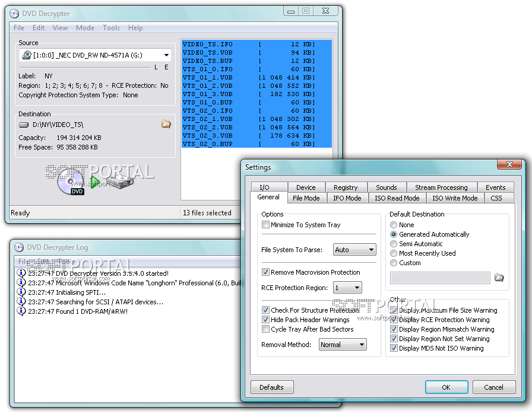Click the drive icon in Source dropdown
This screenshot has height=417, width=532.
point(27,55)
